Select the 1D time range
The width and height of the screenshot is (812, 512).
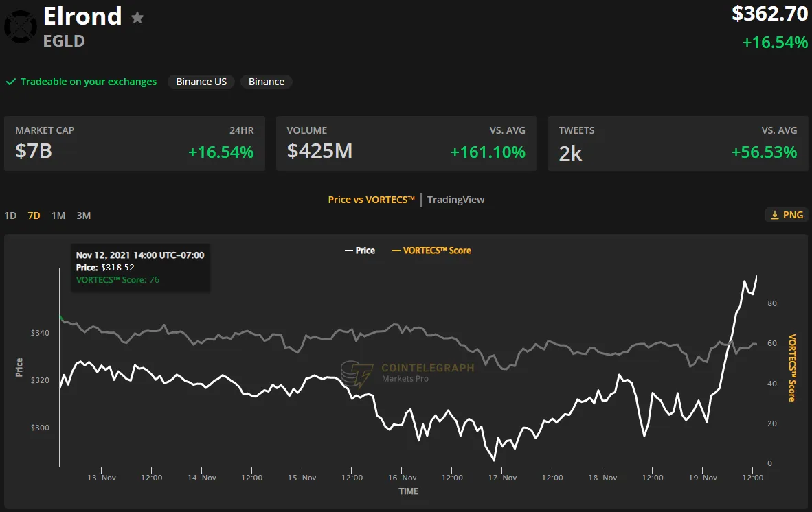tap(10, 216)
